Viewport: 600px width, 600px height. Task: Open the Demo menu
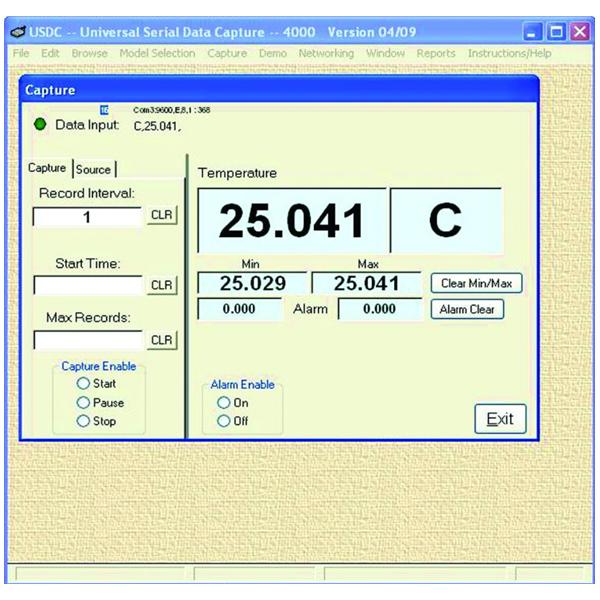(x=273, y=53)
